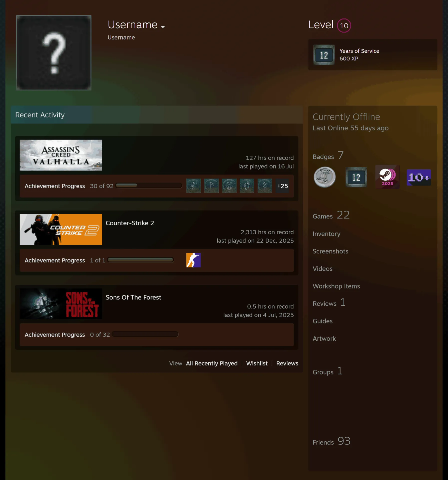This screenshot has height=480, width=448.
Task: Open the Games 22 link
Action: [331, 215]
